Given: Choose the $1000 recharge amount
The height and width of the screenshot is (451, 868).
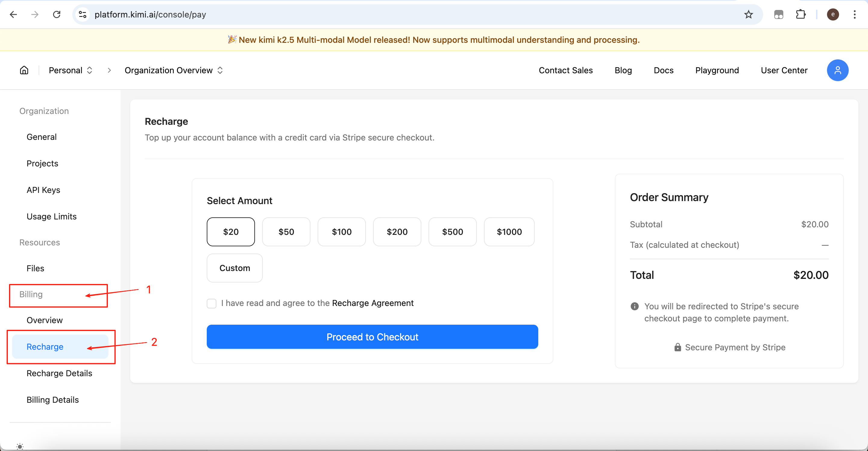Looking at the screenshot, I should coord(509,232).
